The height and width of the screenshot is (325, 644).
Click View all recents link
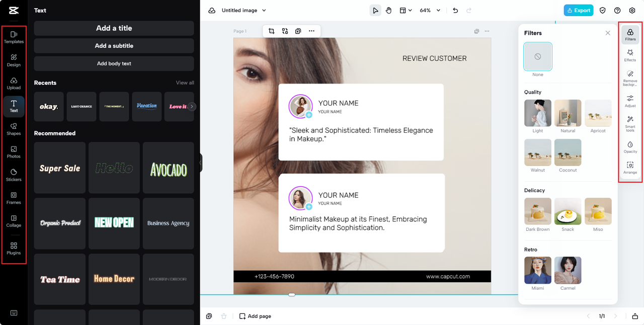point(185,83)
